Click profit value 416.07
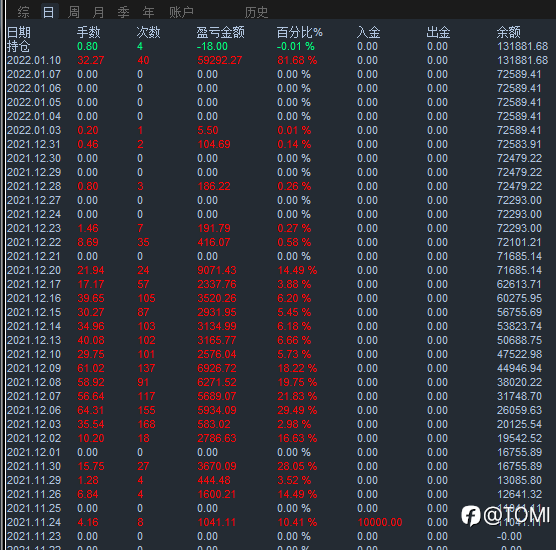 214,243
